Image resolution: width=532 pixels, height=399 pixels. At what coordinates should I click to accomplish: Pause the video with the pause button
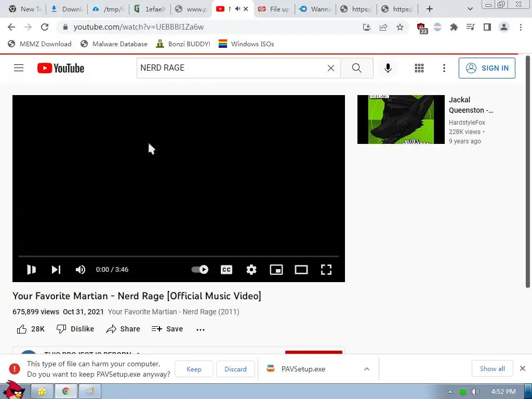tap(31, 270)
